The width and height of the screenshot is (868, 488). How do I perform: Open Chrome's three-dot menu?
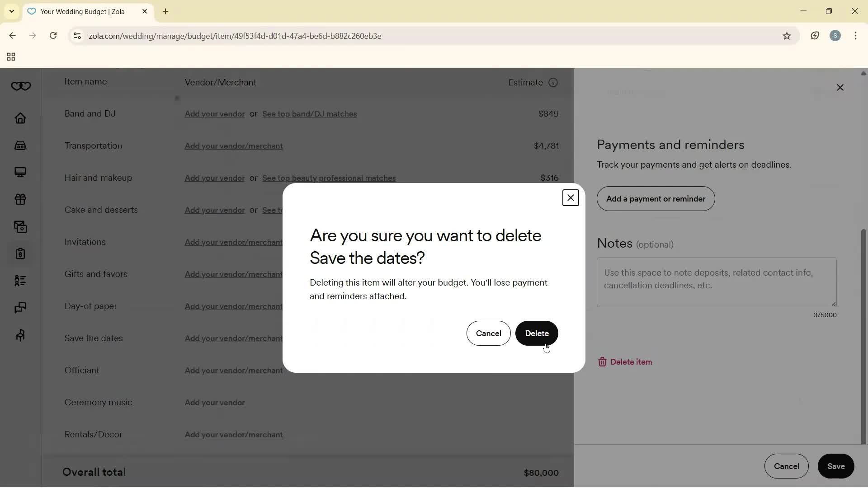pos(857,36)
